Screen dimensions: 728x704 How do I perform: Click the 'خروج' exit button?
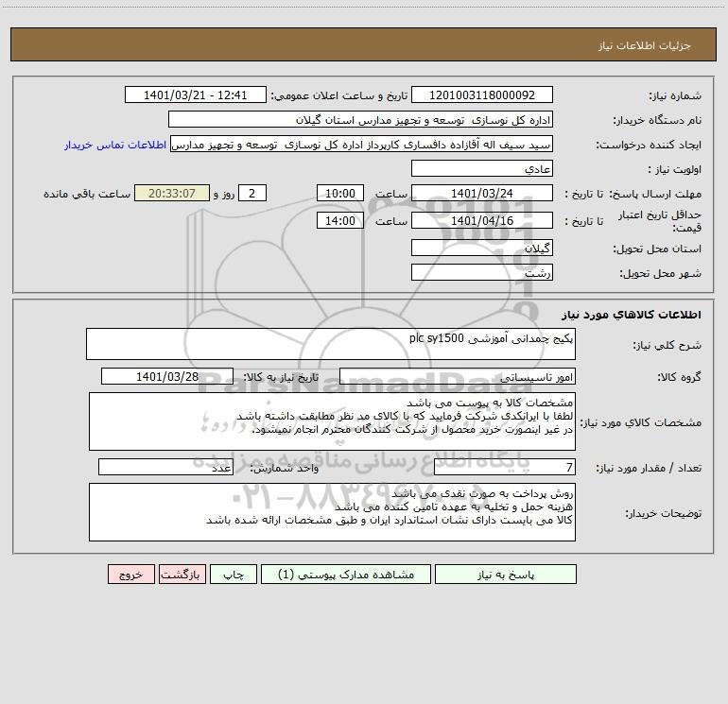pyautogui.click(x=130, y=575)
